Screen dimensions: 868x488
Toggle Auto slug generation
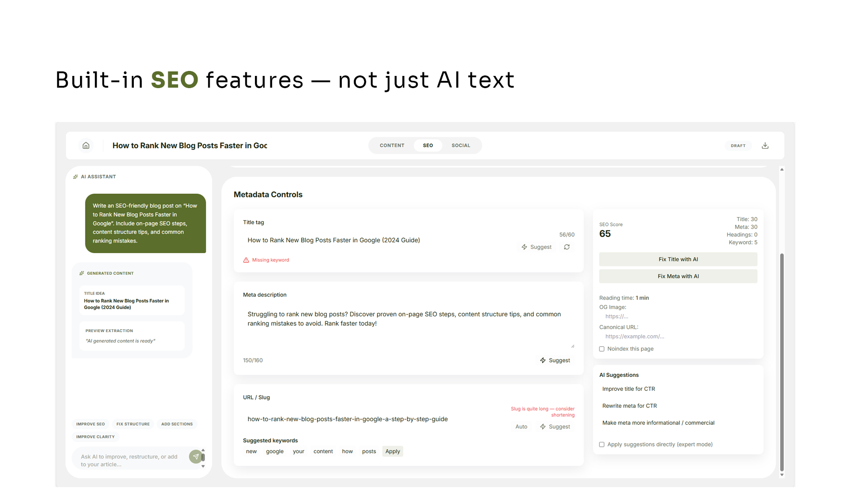pos(521,427)
